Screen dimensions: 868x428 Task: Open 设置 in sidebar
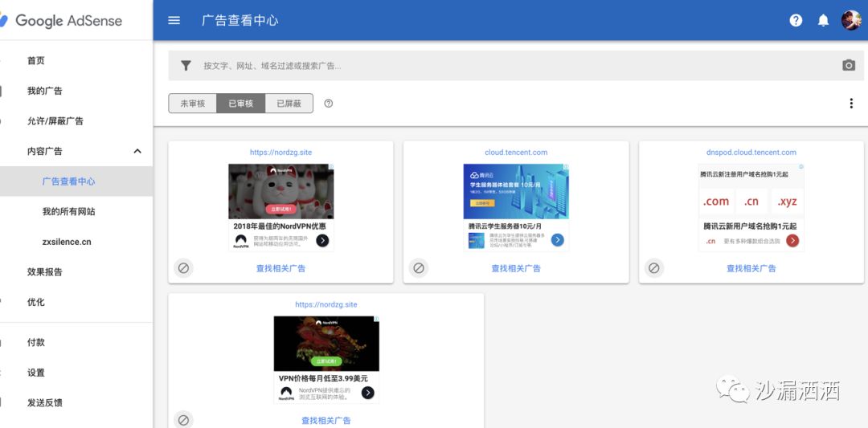click(36, 373)
